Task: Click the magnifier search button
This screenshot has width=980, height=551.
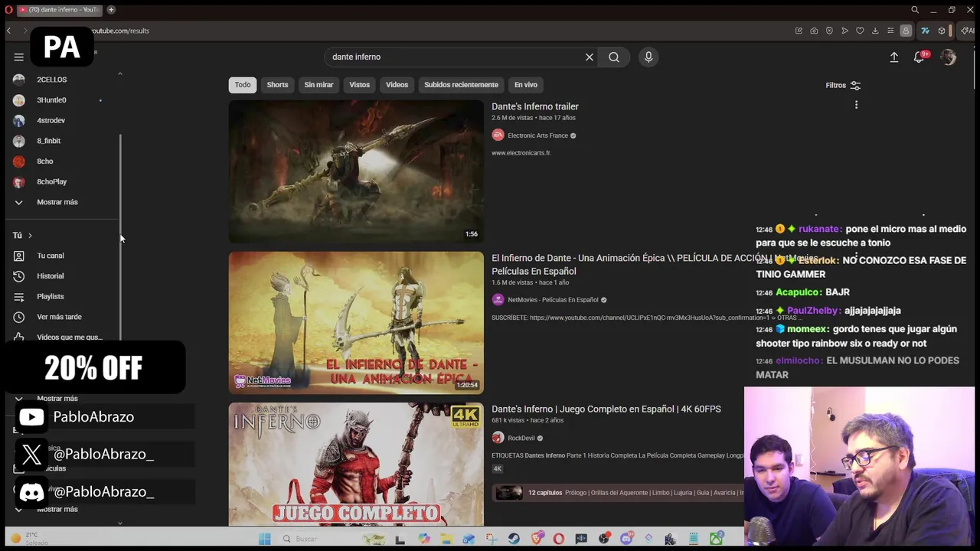Action: (x=614, y=57)
